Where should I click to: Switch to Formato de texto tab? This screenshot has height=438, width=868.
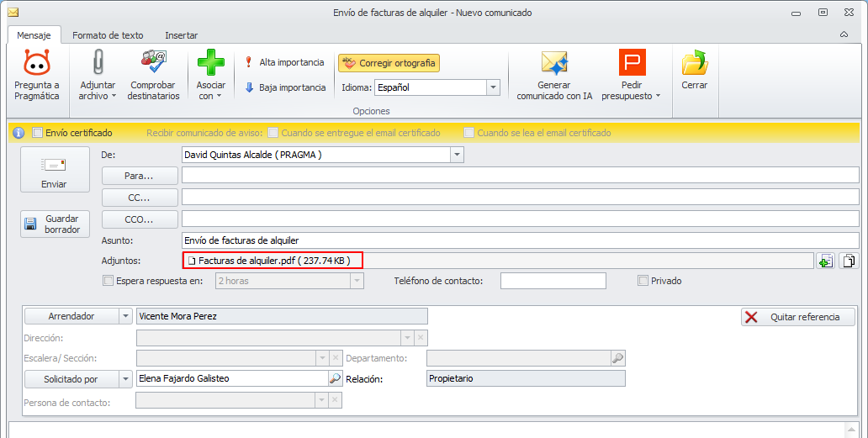pos(108,34)
